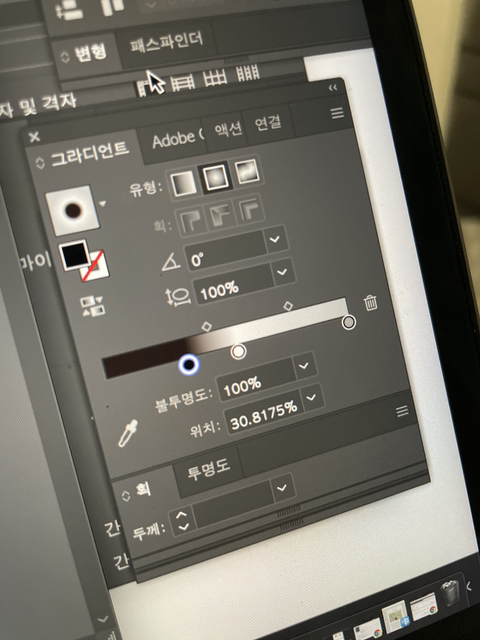The height and width of the screenshot is (640, 480).
Task: Switch to the 투명도 tab
Action: [209, 470]
